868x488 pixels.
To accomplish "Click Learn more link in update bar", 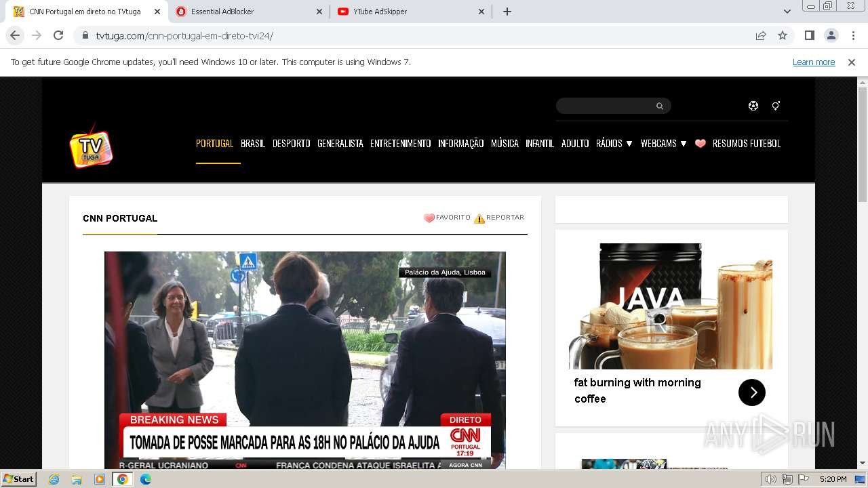I will coord(814,62).
